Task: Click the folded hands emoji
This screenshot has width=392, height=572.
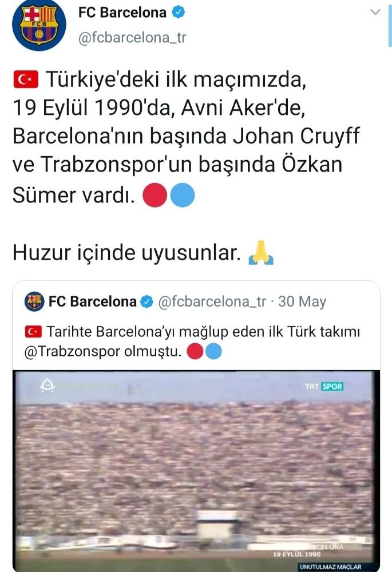Action: pos(260,252)
